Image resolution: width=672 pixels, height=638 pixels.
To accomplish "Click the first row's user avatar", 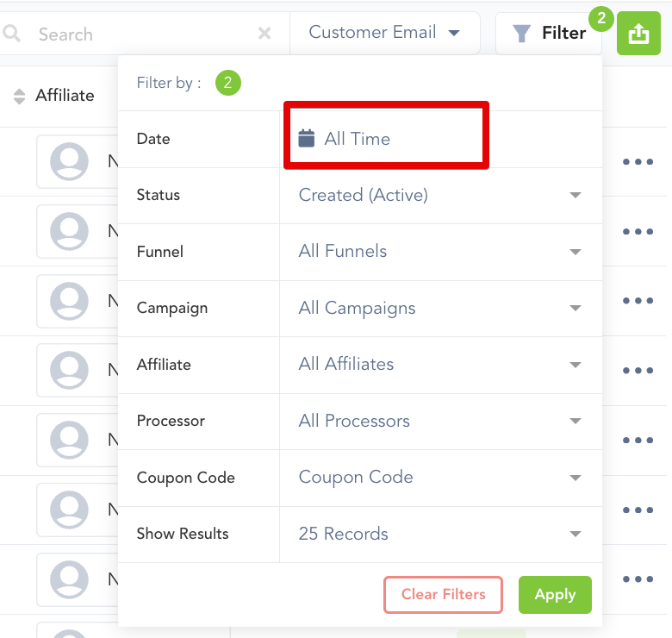I will click(69, 161).
